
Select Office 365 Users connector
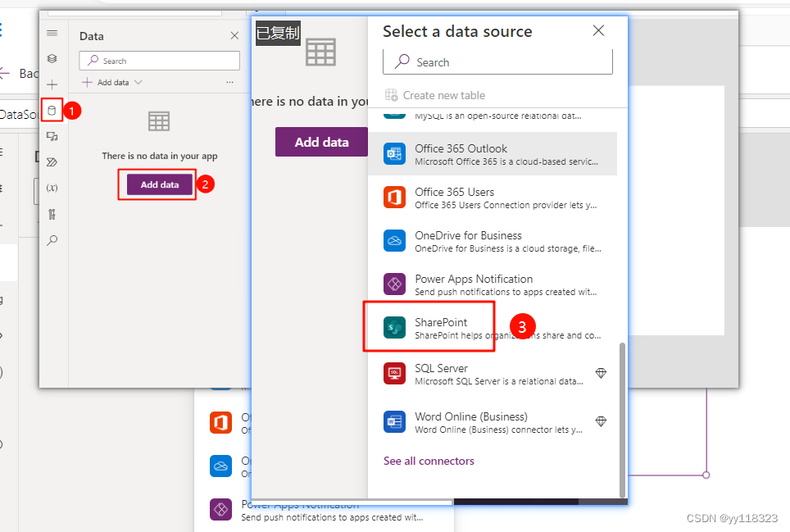point(493,198)
